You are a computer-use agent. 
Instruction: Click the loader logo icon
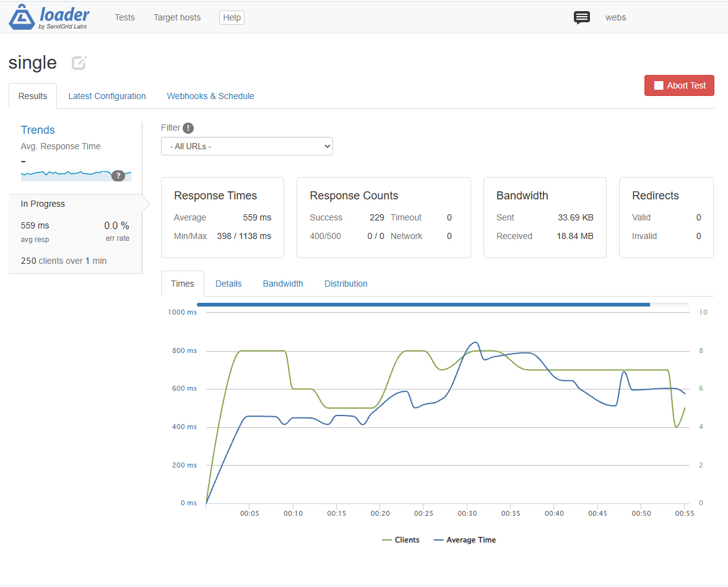pyautogui.click(x=22, y=17)
